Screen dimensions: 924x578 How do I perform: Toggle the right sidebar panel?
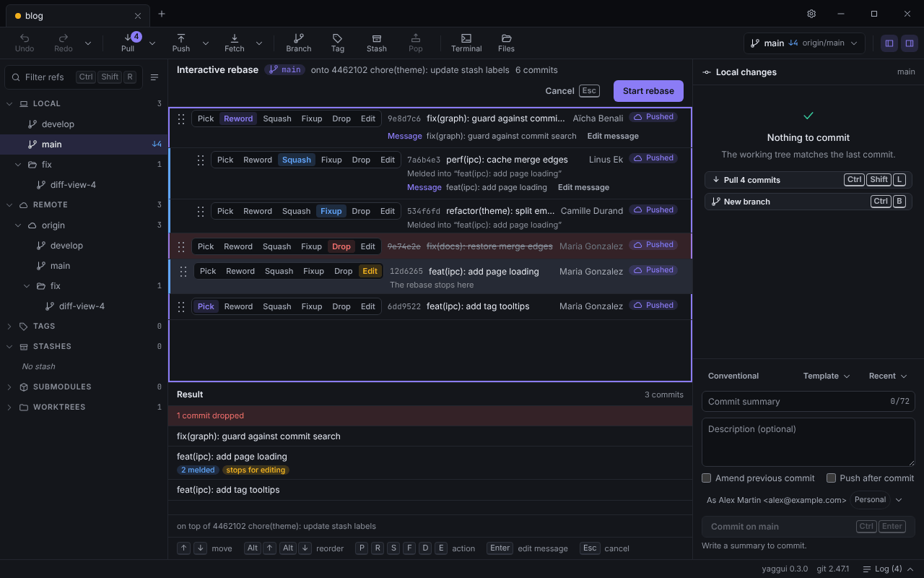pos(910,43)
